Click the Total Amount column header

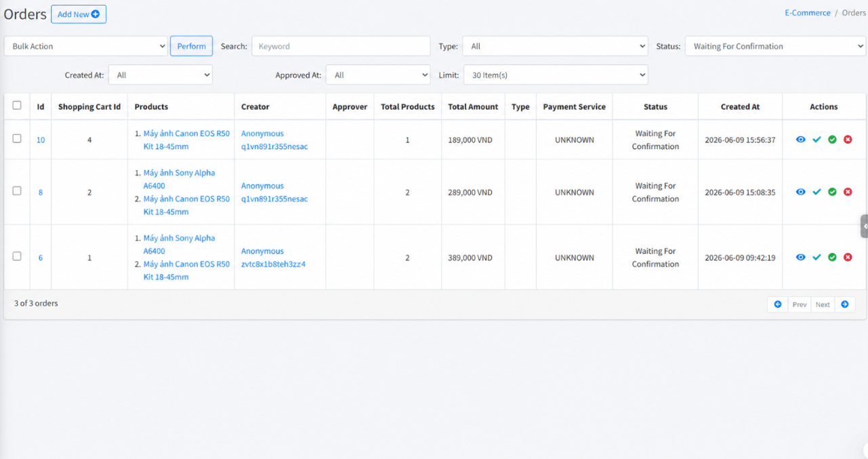(473, 106)
